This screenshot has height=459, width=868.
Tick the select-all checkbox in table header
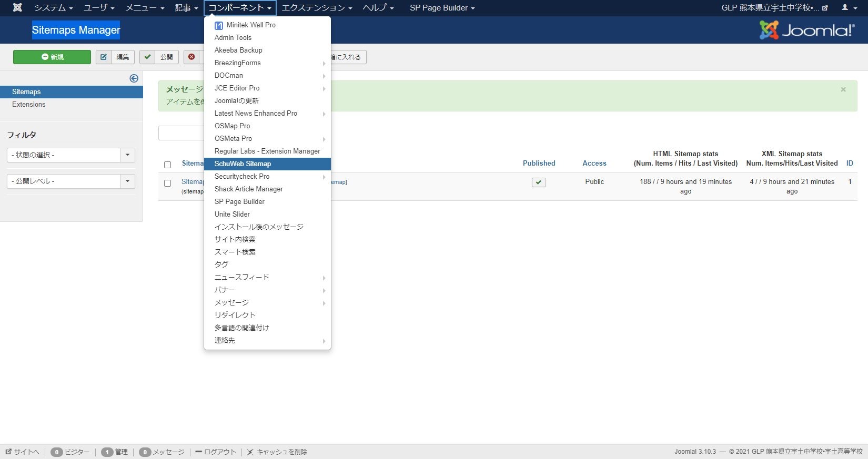coord(167,165)
